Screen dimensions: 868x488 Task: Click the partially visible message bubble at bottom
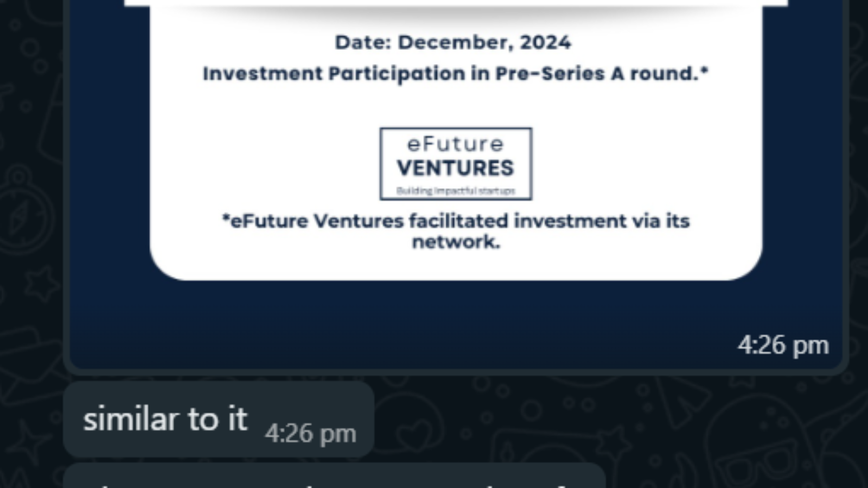click(334, 477)
